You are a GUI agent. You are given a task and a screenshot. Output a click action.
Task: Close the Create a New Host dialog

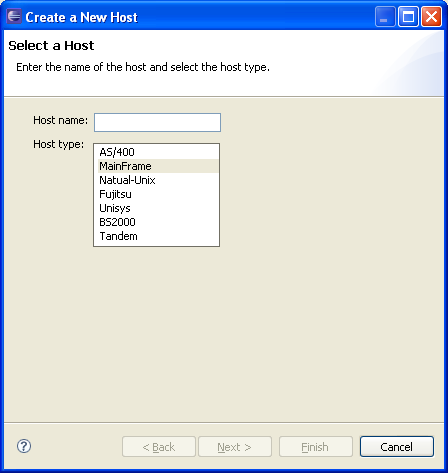431,16
